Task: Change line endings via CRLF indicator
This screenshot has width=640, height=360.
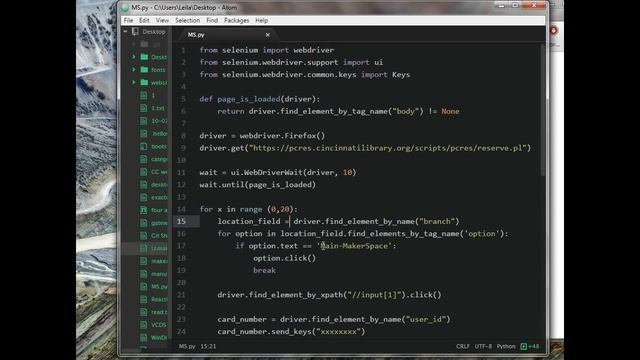Action: [x=462, y=346]
